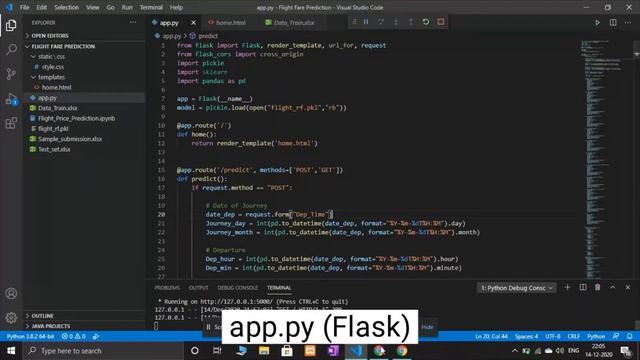
Task: Open home.html in explorer tree
Action: pos(56,87)
